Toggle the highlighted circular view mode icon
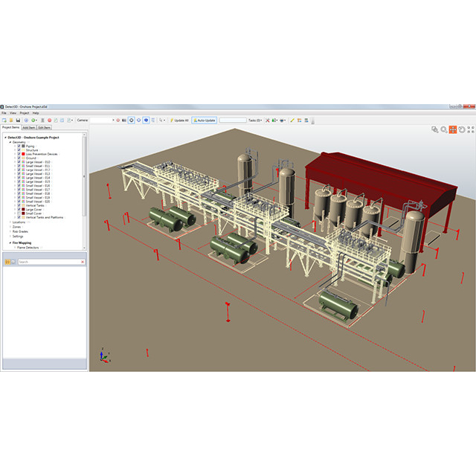 click(x=132, y=120)
